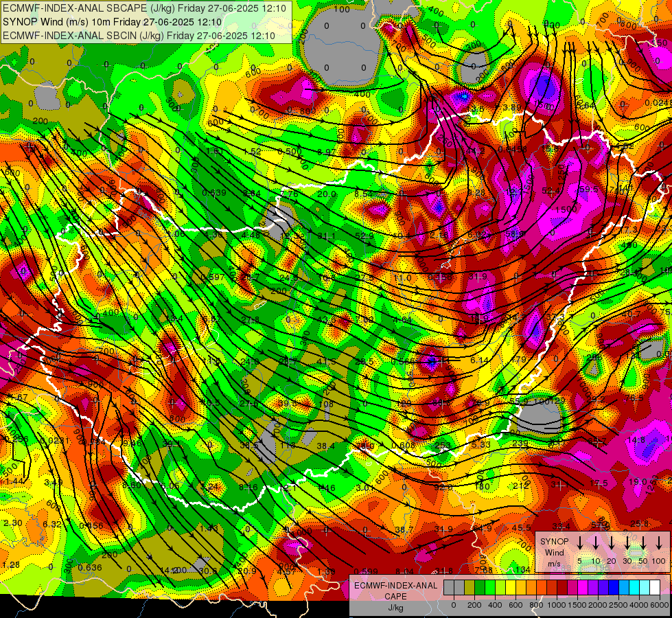Screen dimensions: 672x618
Task: Click the 59.5 value on the map
Action: (588, 189)
